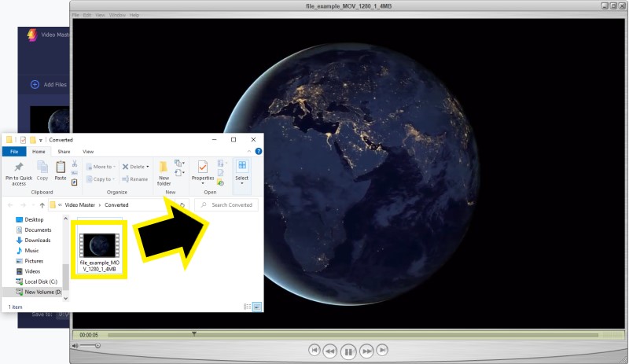Jump to the end of the video
This screenshot has width=629, height=364.
382,350
